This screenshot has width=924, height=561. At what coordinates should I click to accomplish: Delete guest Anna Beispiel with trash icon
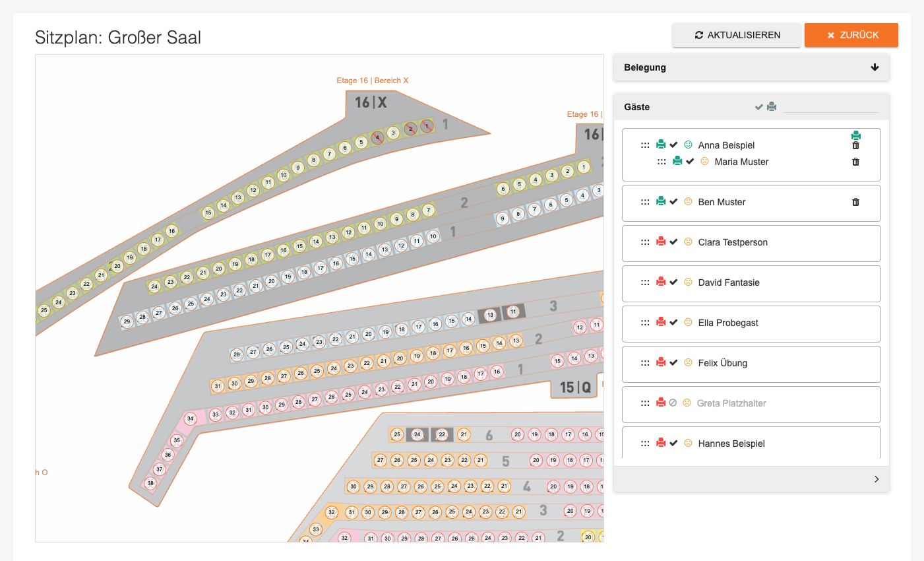[x=856, y=146]
